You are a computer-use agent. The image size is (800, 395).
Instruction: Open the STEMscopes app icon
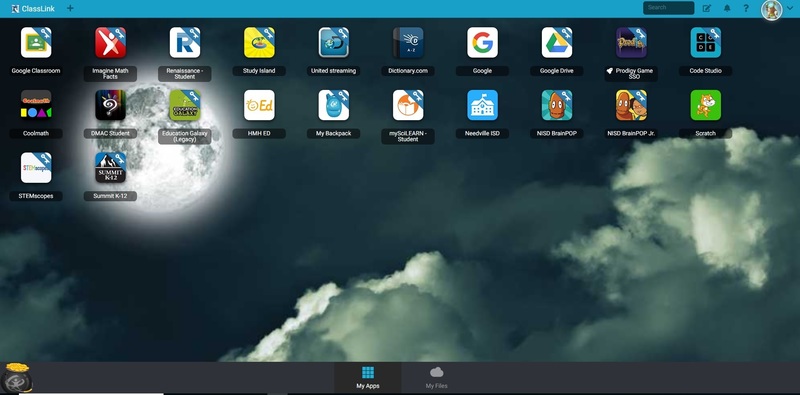(36, 167)
